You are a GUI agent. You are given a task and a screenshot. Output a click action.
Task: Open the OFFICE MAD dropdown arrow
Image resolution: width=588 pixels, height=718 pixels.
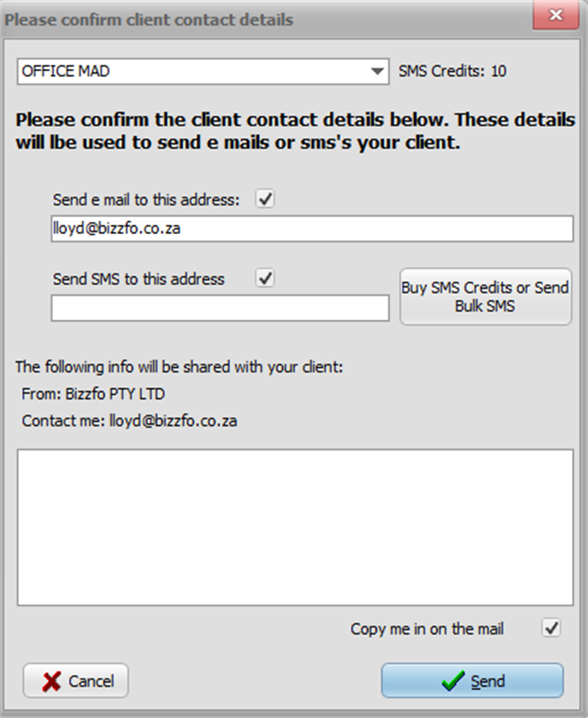pos(378,72)
